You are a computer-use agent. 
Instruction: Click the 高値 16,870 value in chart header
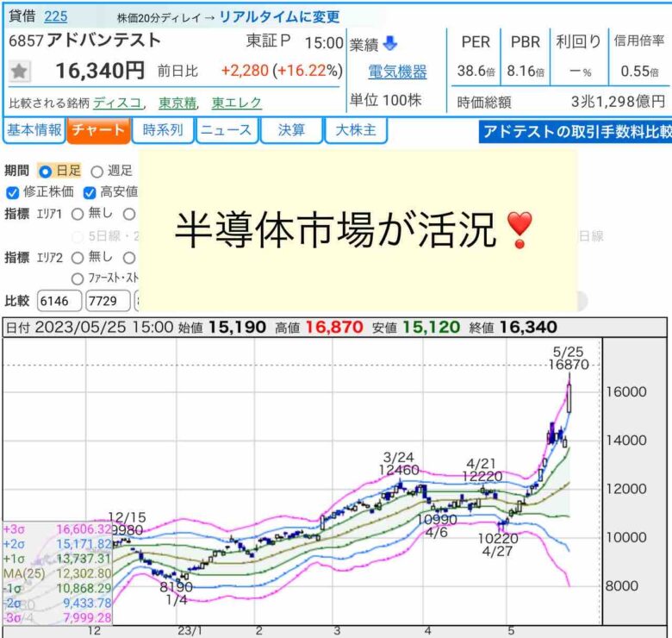click(334, 328)
